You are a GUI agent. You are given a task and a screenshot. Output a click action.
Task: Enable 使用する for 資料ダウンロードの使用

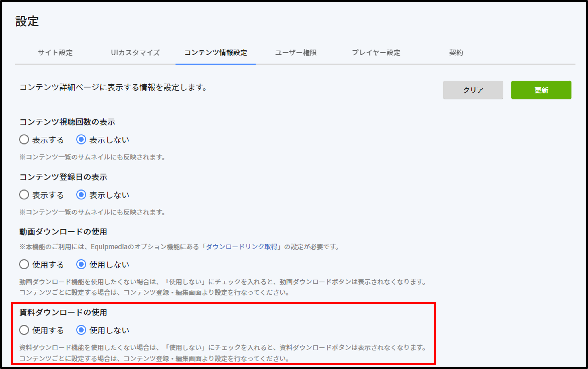click(x=24, y=330)
